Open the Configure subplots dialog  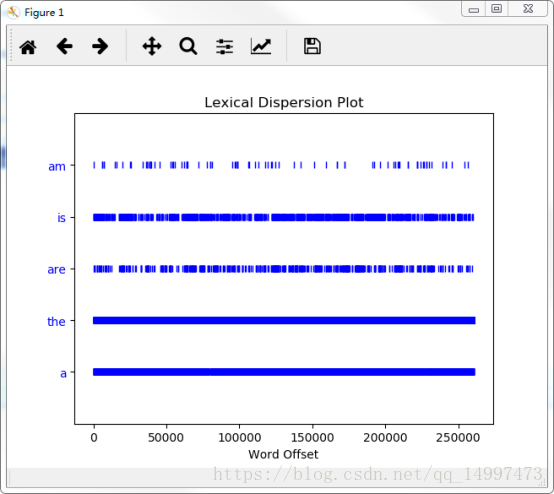tap(225, 47)
